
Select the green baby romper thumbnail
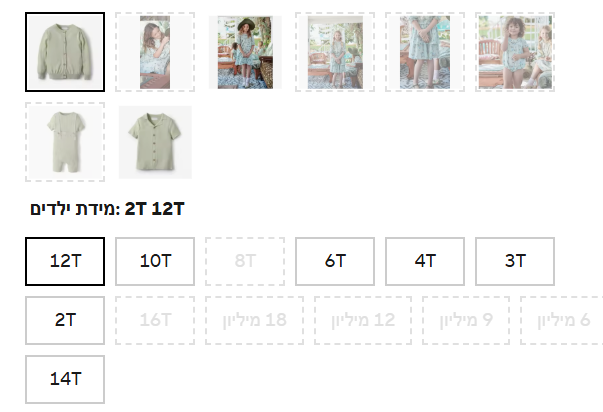click(65, 142)
